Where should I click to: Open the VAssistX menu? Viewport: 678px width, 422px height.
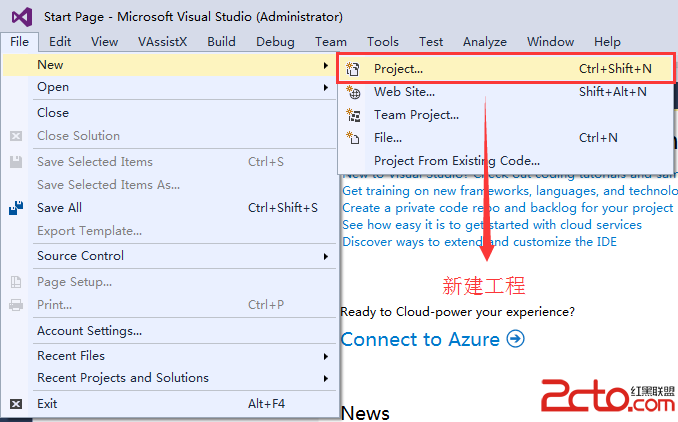click(162, 42)
